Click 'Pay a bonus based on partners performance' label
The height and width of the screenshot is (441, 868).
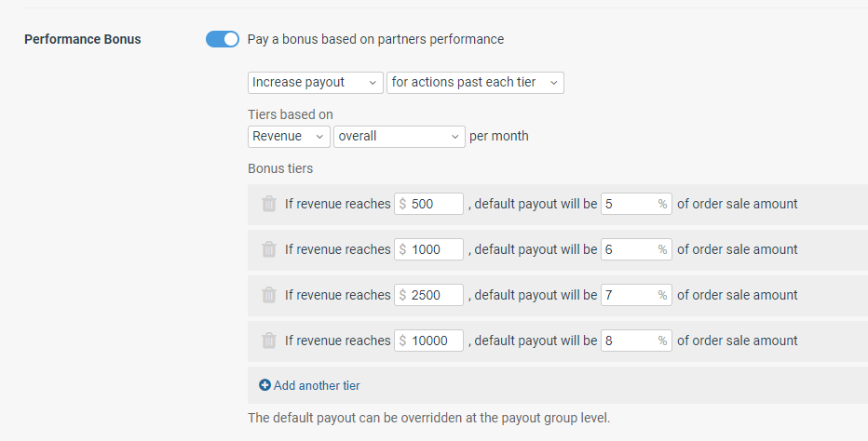pyautogui.click(x=375, y=39)
